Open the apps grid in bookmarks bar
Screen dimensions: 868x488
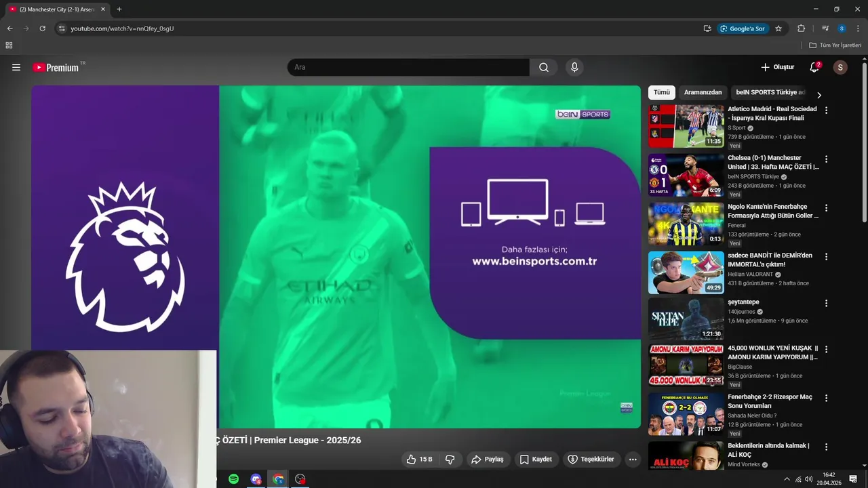(9, 45)
